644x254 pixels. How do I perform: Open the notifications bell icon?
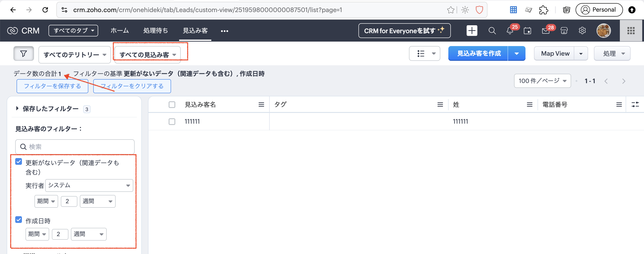coord(510,31)
